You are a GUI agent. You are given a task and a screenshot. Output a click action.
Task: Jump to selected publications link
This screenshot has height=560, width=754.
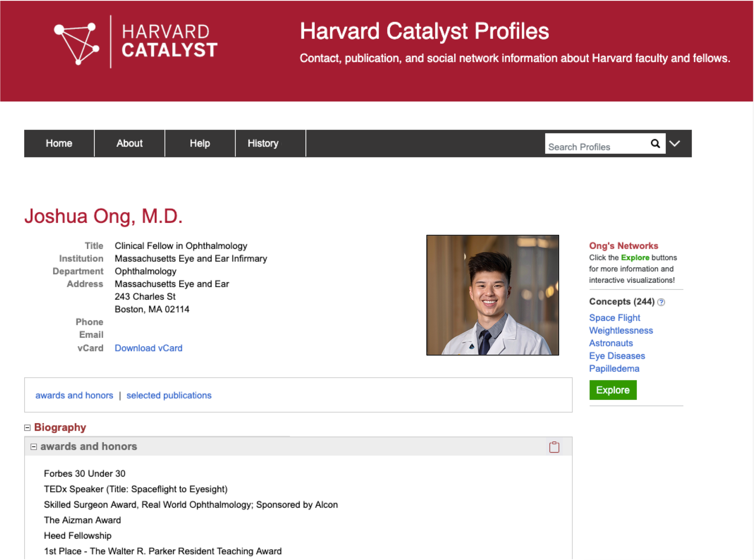click(169, 395)
